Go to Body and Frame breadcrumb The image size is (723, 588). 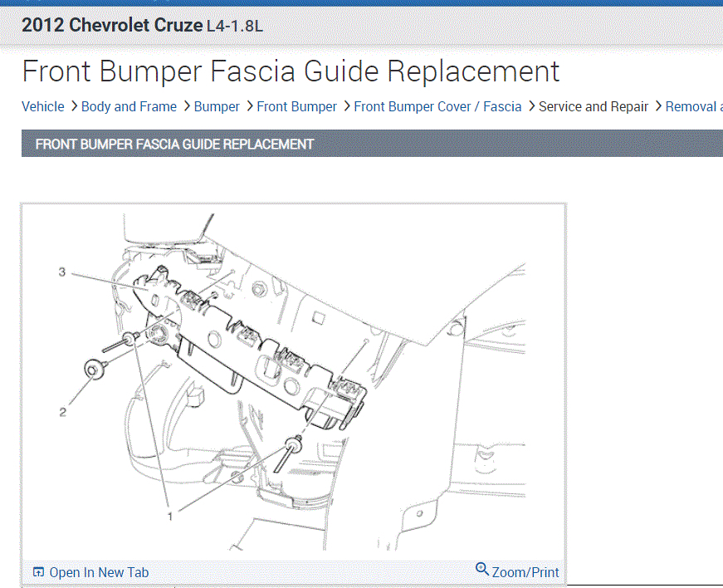click(129, 106)
